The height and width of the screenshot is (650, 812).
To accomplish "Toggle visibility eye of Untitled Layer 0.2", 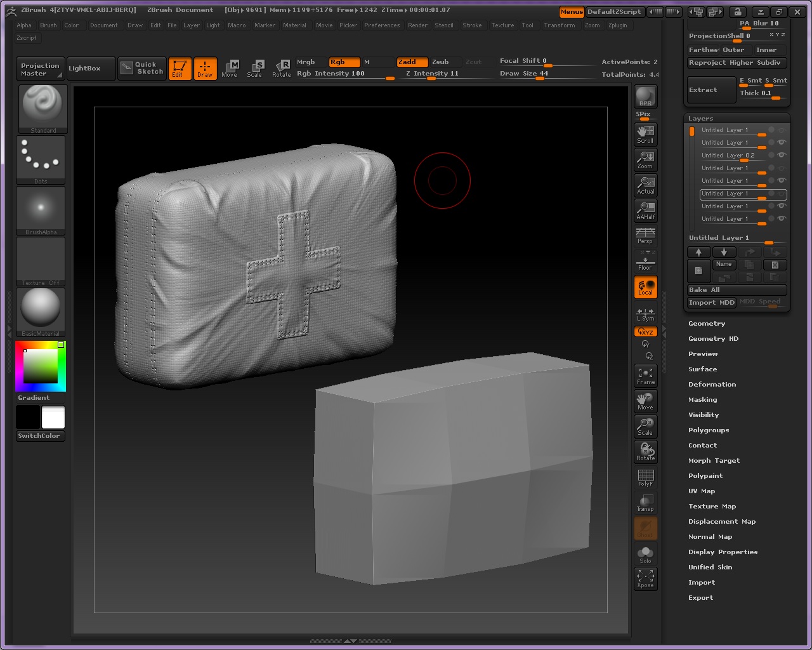I will [x=782, y=155].
